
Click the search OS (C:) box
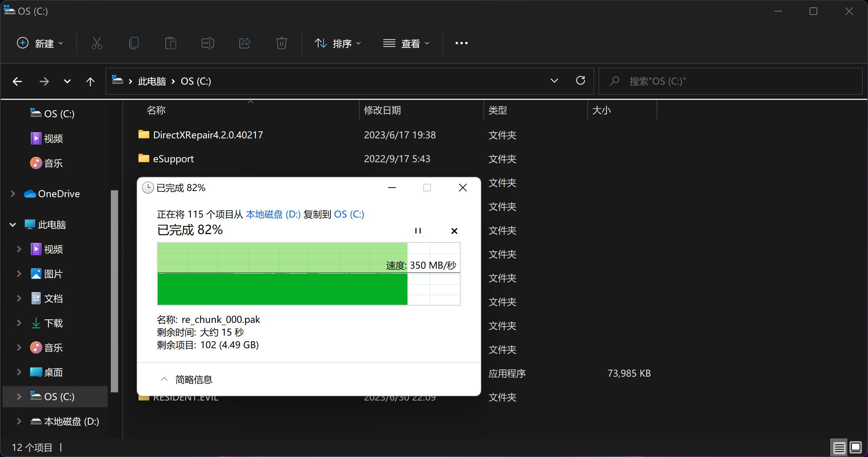731,81
